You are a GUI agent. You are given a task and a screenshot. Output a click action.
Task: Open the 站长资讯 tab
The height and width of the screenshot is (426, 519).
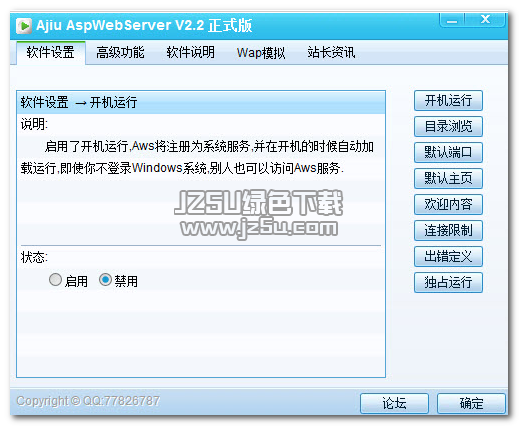(x=331, y=53)
